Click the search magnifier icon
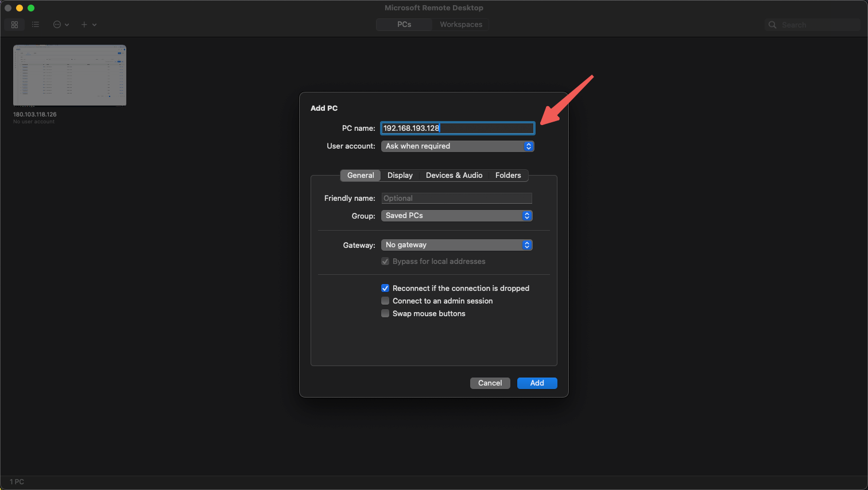 click(x=773, y=25)
